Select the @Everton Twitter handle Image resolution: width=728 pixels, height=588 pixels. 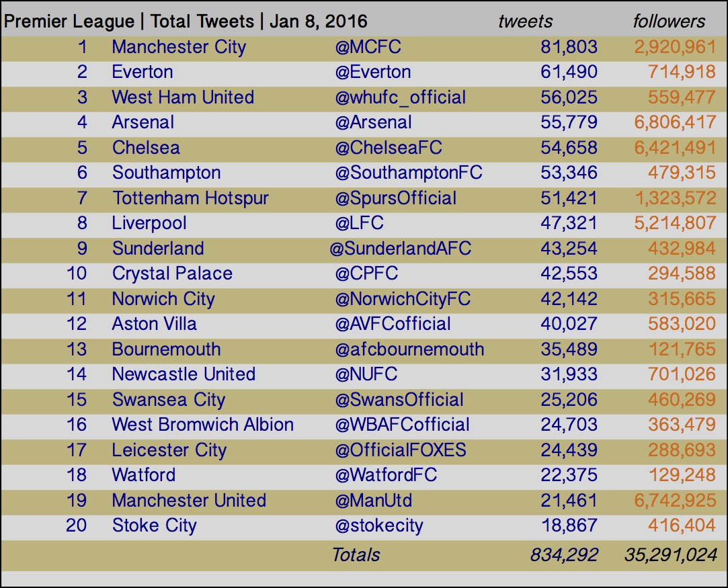coord(373,72)
